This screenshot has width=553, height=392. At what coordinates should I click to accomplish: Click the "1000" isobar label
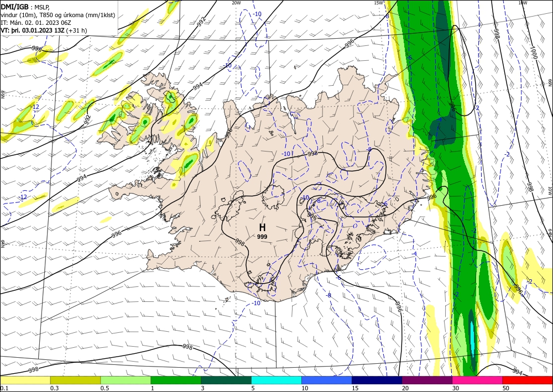click(x=533, y=53)
